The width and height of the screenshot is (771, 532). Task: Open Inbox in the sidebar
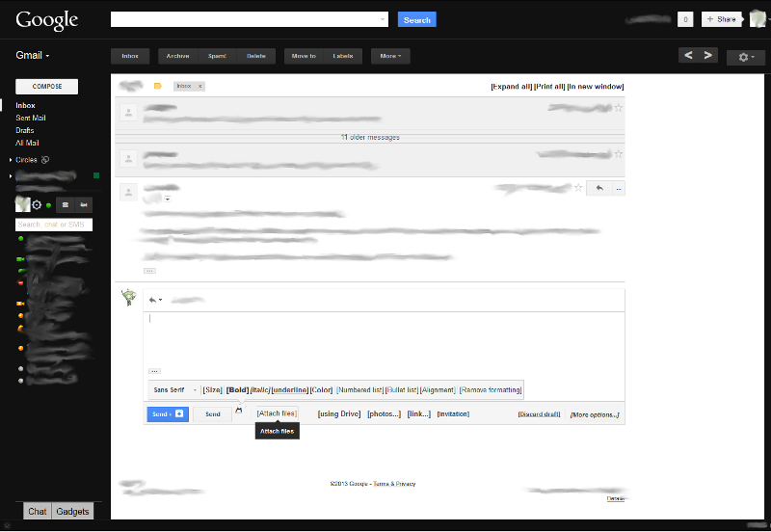point(25,105)
